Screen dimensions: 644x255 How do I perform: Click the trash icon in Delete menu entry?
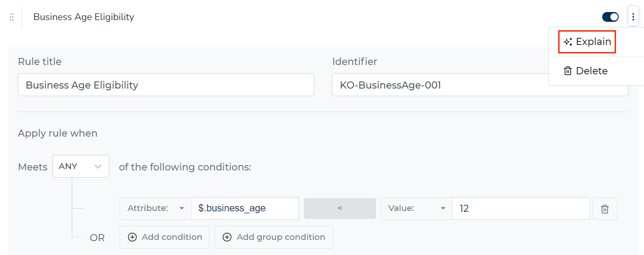point(568,71)
